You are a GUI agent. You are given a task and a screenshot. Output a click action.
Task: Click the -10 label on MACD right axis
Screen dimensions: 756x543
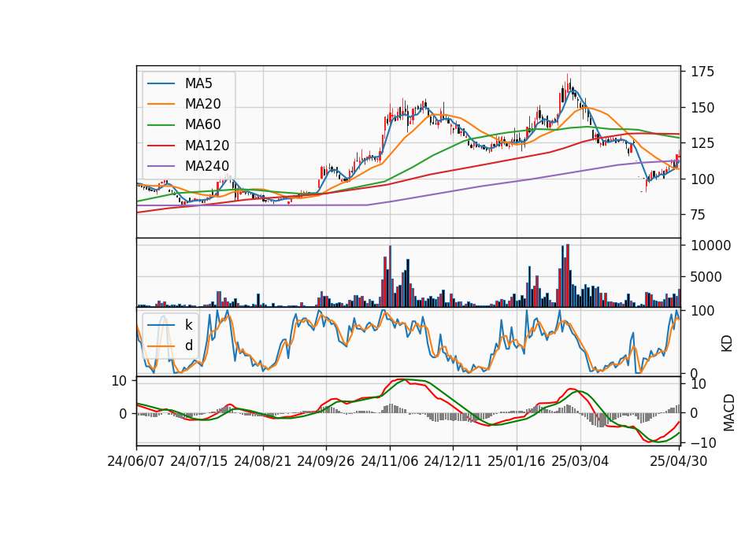pyautogui.click(x=703, y=442)
